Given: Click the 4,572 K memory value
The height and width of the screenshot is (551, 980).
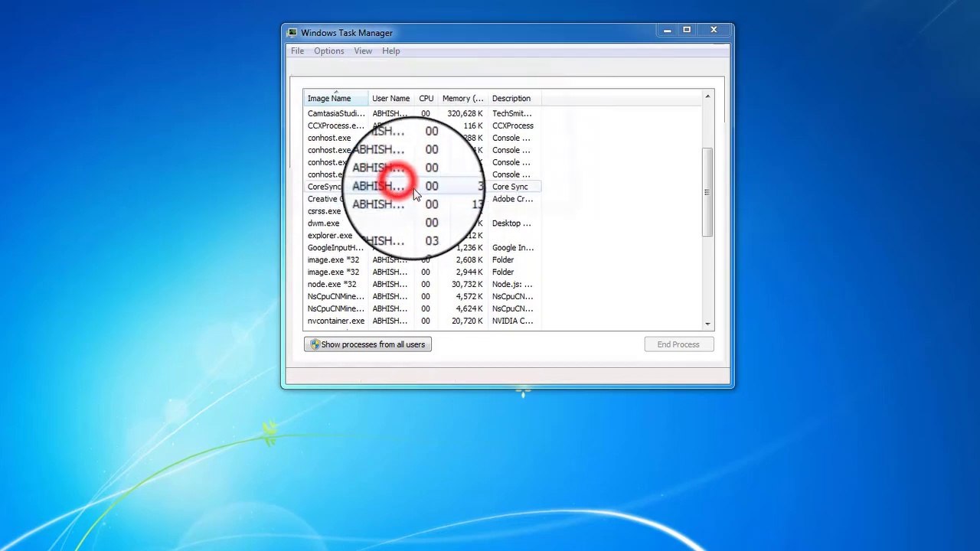Looking at the screenshot, I should (x=469, y=297).
